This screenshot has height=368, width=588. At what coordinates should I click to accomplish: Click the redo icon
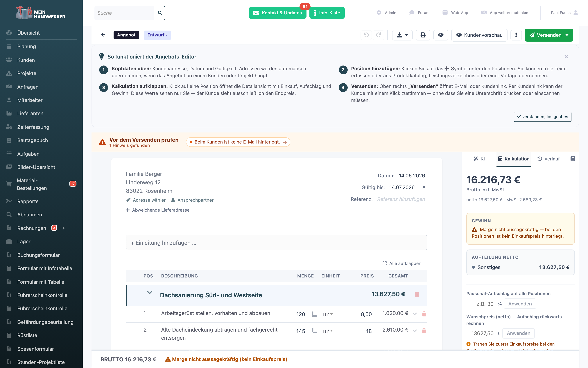379,35
